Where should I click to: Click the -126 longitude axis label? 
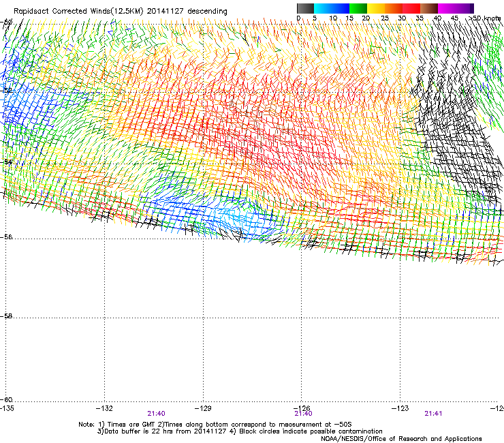[302, 408]
